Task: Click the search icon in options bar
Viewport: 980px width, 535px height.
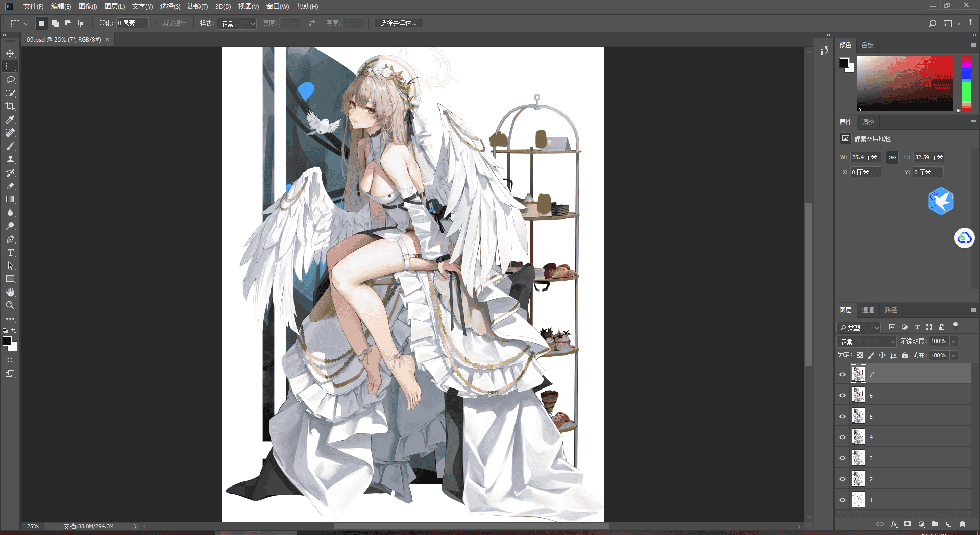Action: [933, 23]
